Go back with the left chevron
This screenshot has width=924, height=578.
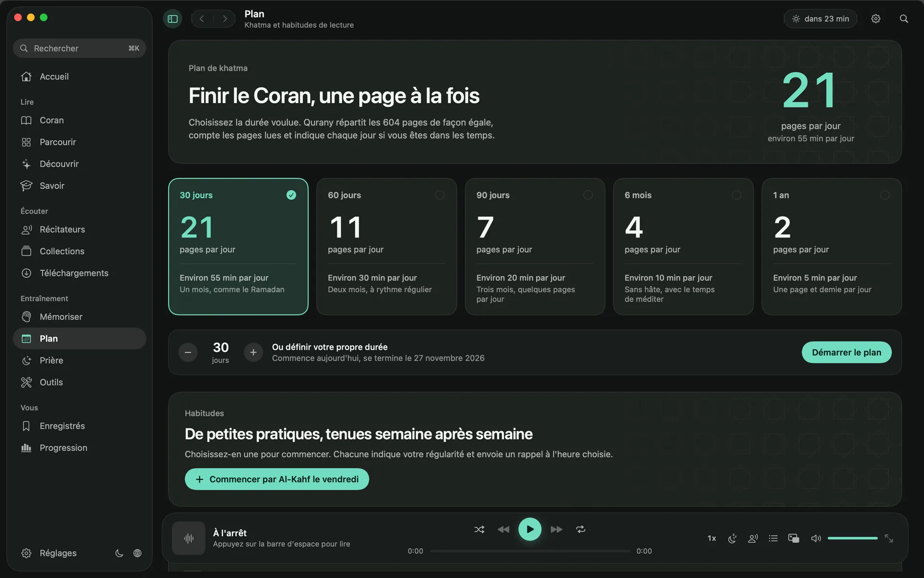202,19
